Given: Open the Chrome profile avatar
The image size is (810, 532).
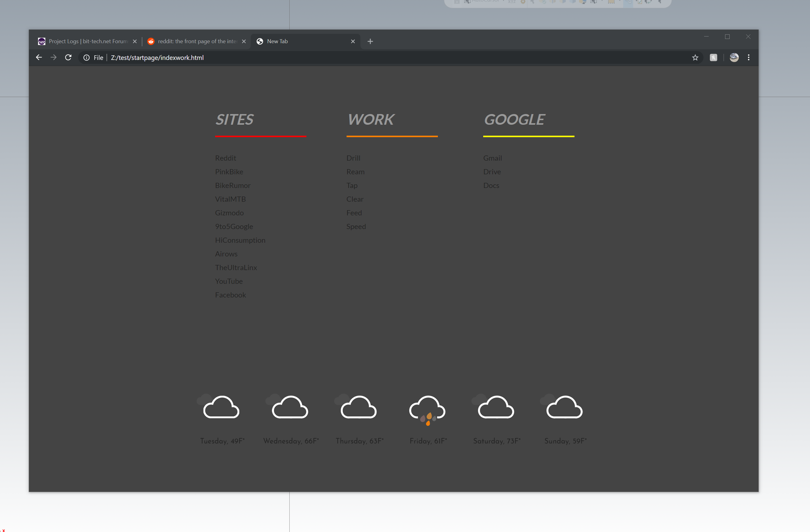Looking at the screenshot, I should pyautogui.click(x=734, y=57).
